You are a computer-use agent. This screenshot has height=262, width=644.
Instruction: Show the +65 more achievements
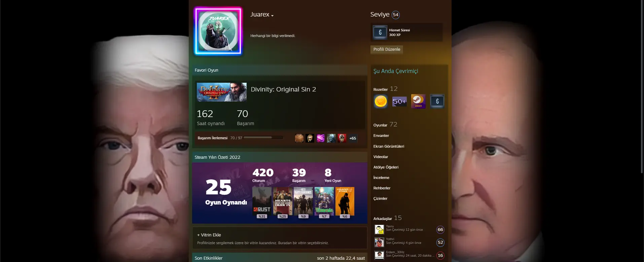click(353, 138)
